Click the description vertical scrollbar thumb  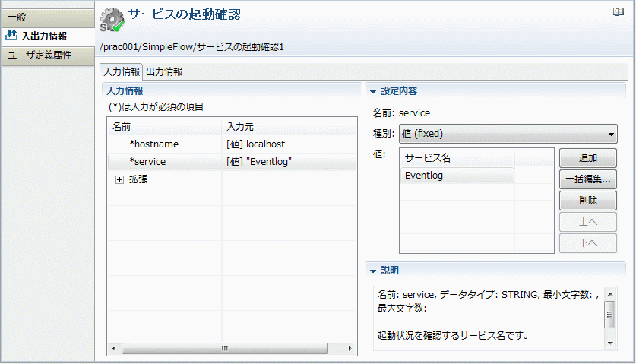(x=610, y=314)
